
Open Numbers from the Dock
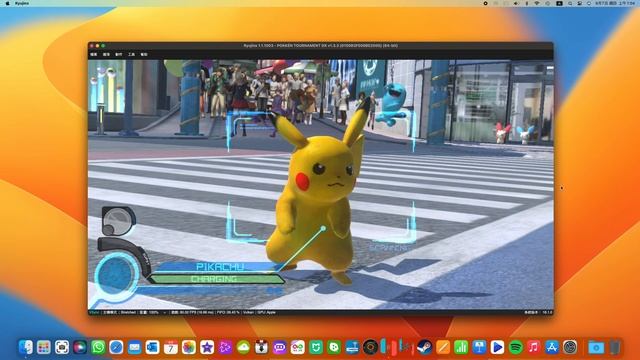coord(461,347)
